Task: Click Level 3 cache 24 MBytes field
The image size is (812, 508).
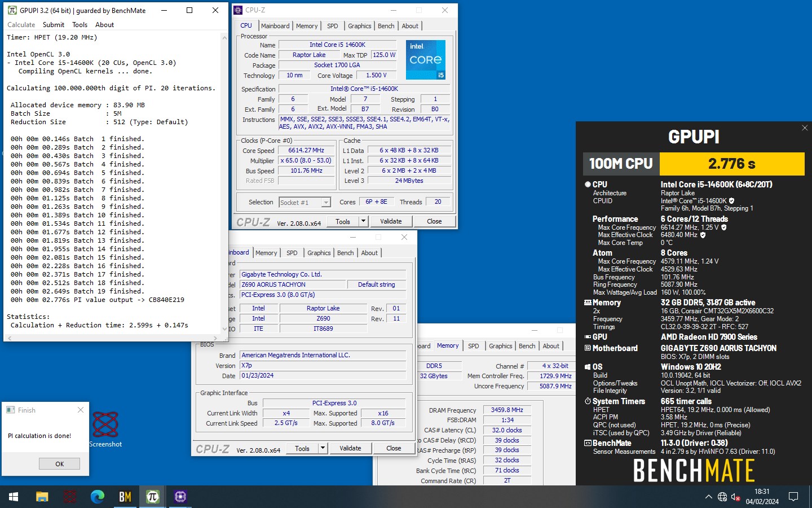Action: click(x=409, y=181)
